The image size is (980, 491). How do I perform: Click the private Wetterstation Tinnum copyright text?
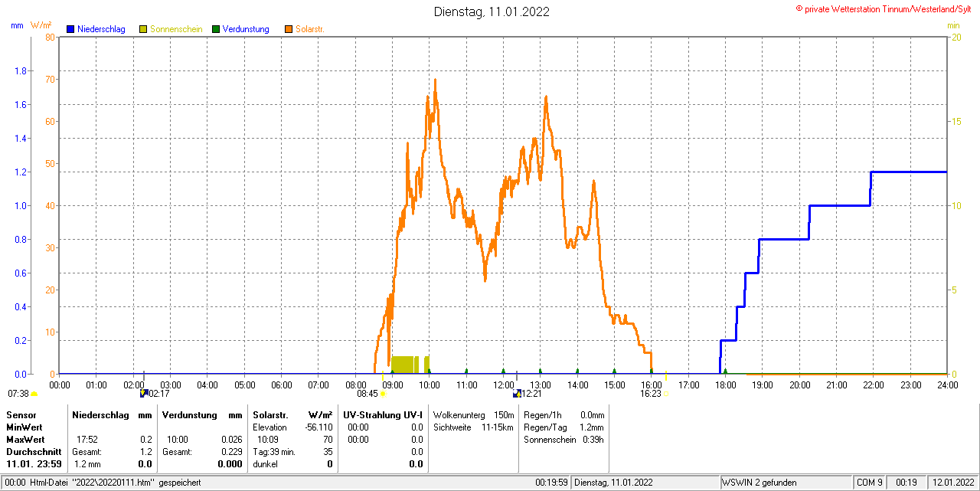(x=885, y=8)
